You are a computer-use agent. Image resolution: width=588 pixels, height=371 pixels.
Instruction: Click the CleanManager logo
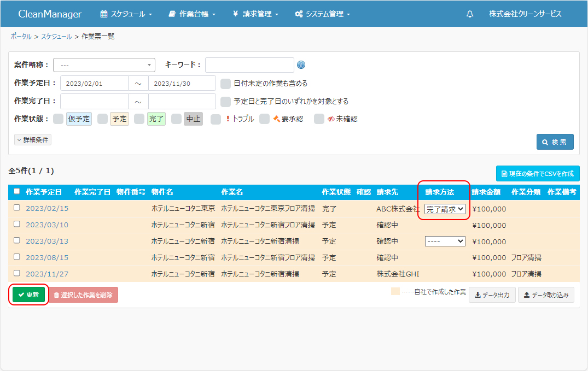click(x=50, y=14)
